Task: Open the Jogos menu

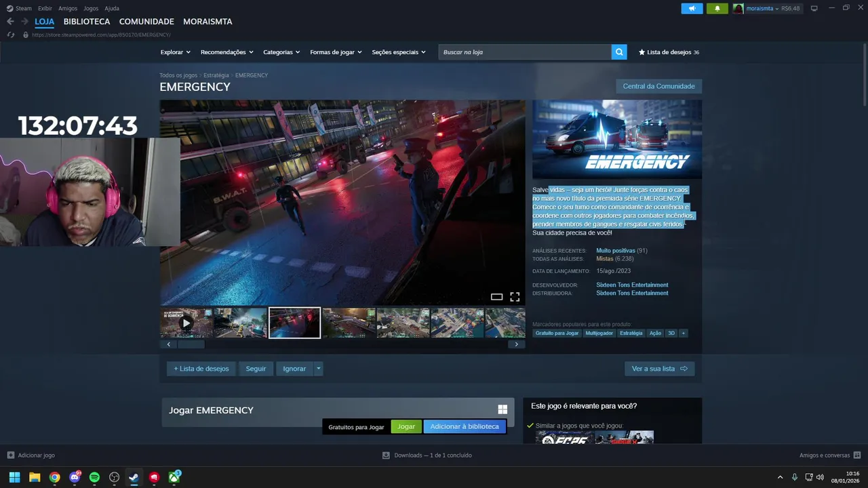Action: pyautogui.click(x=91, y=8)
